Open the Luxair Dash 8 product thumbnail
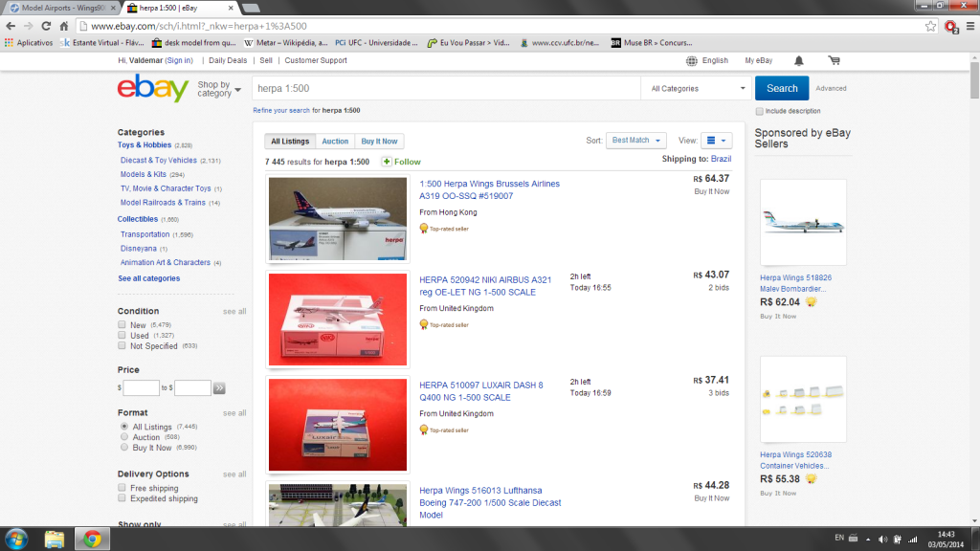 click(338, 425)
